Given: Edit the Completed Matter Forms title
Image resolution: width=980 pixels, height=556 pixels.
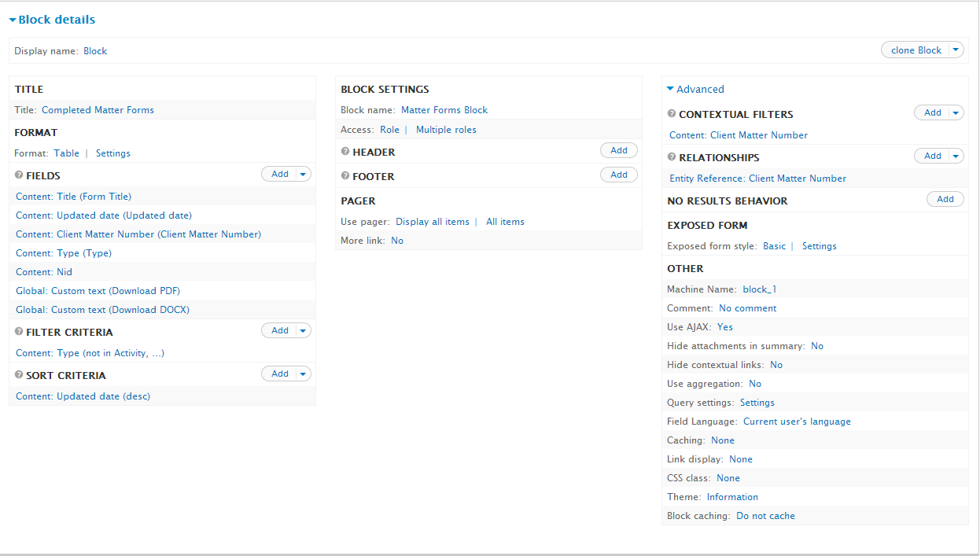Looking at the screenshot, I should click(98, 110).
